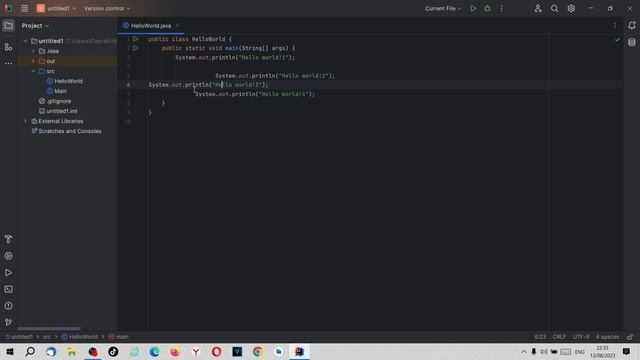Viewport: 640px width, 360px height.
Task: Open the 4 spaces indent settings
Action: click(607, 337)
